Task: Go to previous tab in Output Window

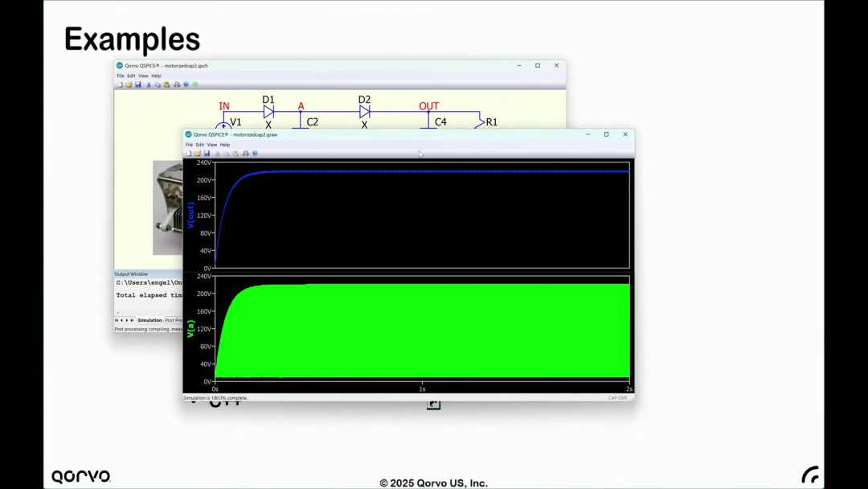Action: tap(122, 320)
